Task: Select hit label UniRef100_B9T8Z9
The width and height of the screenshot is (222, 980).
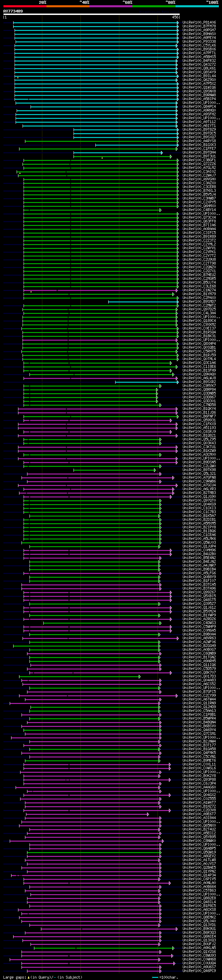Action: tap(199, 129)
